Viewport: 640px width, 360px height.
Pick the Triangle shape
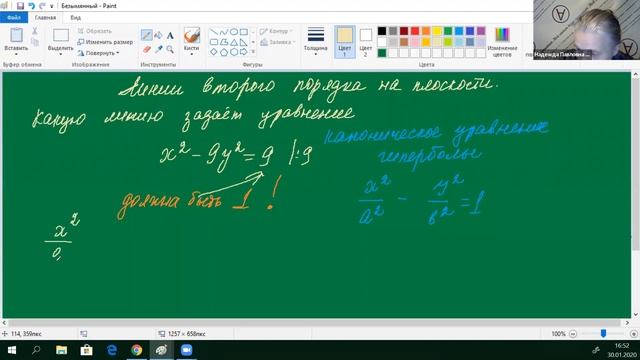tap(234, 42)
